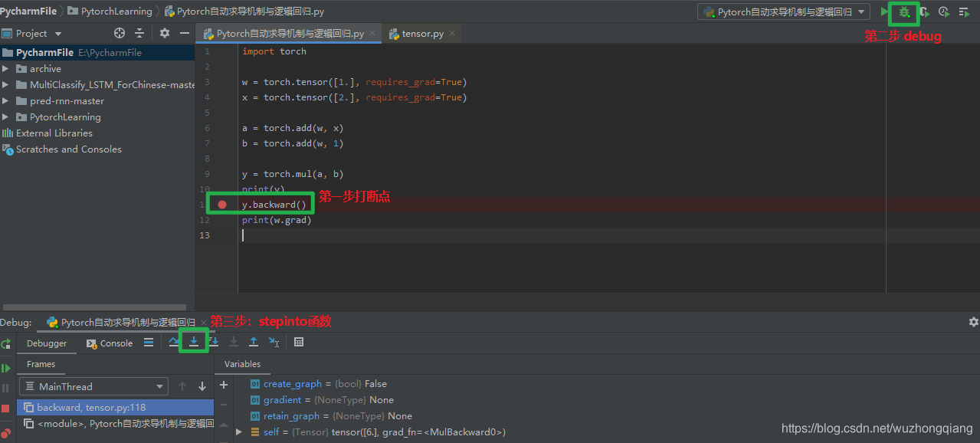Switch to the Debugger tab
Image resolution: width=980 pixels, height=443 pixels.
pos(47,343)
